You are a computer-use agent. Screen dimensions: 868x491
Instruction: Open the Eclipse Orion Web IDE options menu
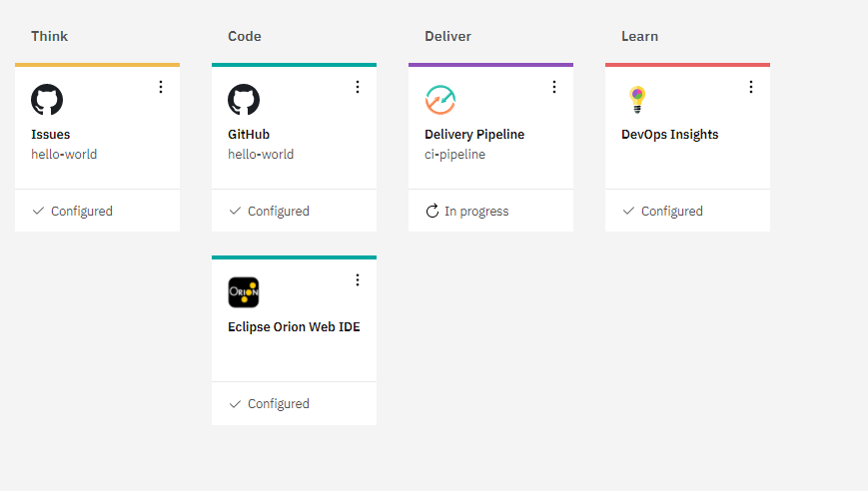(358, 280)
